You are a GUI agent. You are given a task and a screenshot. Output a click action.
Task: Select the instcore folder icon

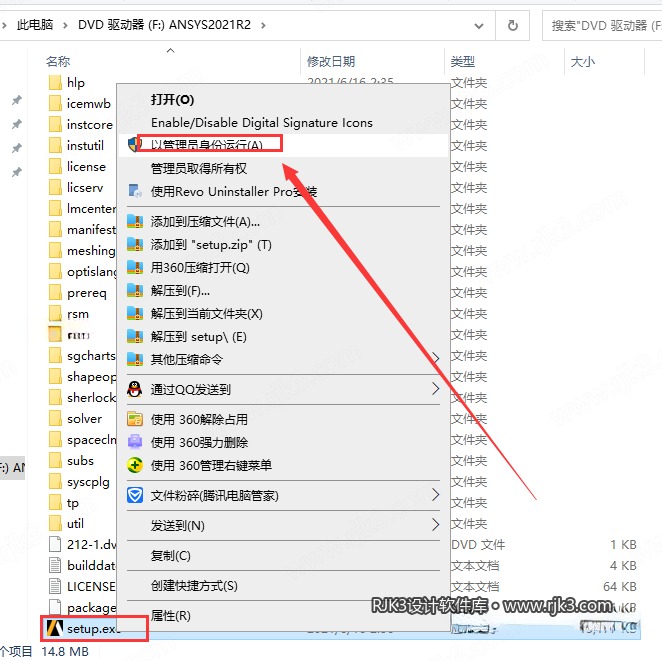tap(55, 125)
